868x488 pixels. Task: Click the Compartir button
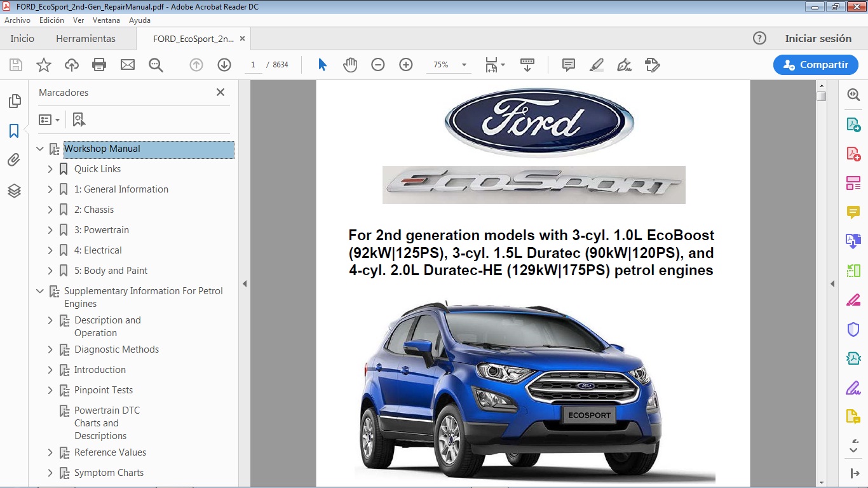(815, 64)
